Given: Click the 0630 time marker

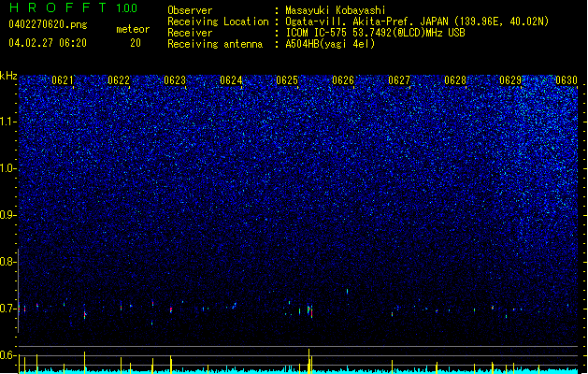Looking at the screenshot, I should (x=566, y=80).
